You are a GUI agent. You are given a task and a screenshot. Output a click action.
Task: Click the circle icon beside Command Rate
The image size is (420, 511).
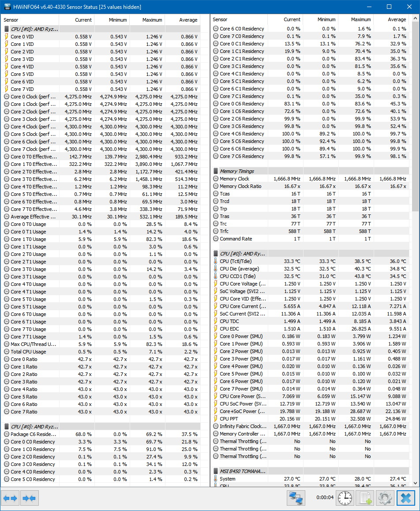tap(215, 239)
